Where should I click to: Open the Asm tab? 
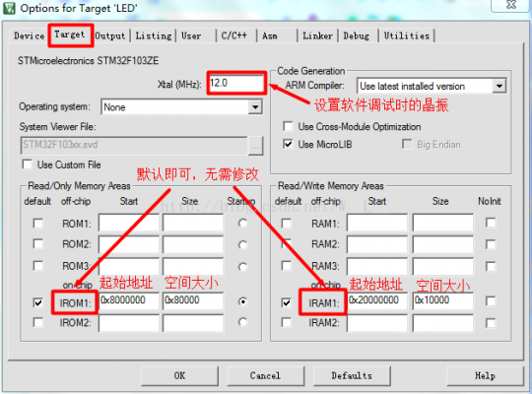pos(270,35)
